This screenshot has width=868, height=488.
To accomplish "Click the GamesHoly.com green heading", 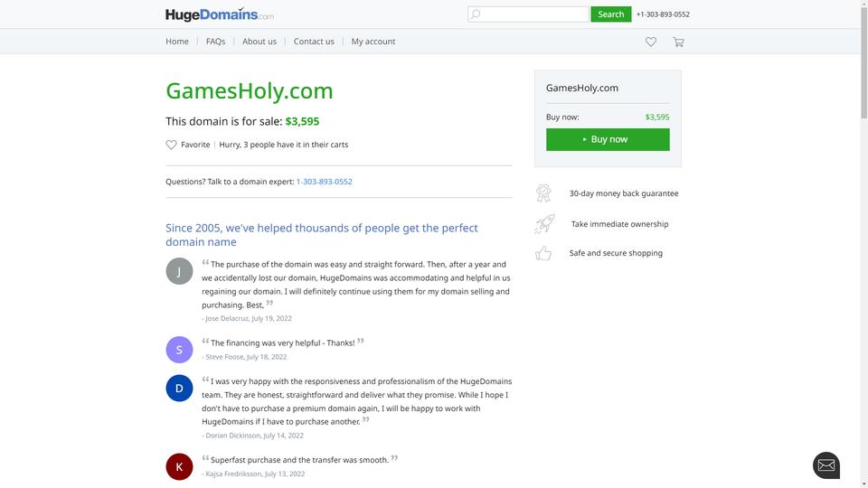I will click(250, 90).
